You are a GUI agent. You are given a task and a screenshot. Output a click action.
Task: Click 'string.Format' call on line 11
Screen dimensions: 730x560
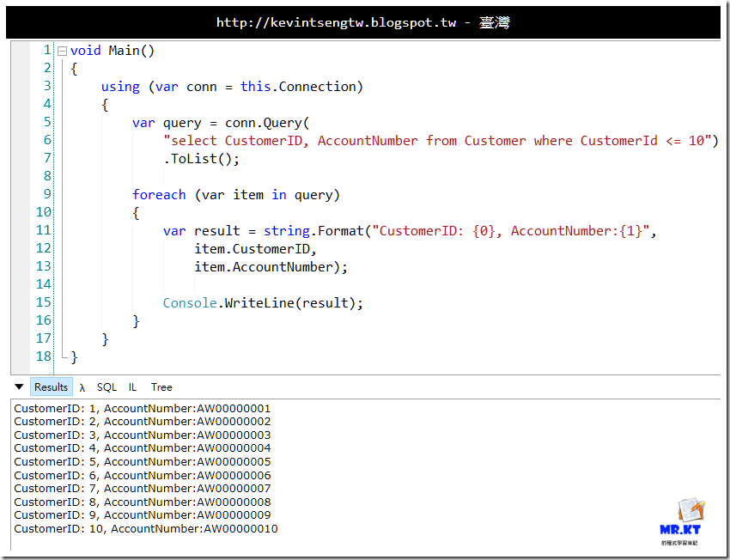(x=313, y=231)
